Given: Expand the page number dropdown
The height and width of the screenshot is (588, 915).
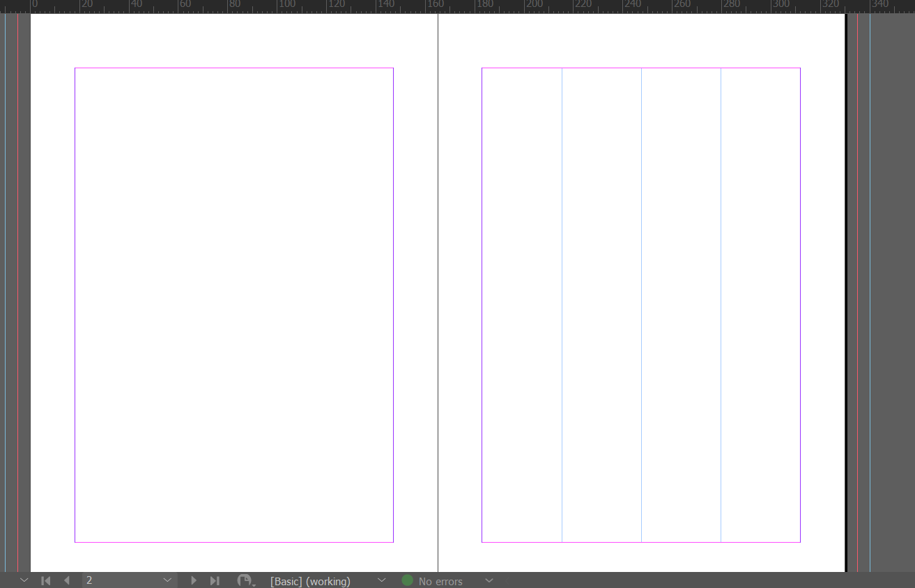Looking at the screenshot, I should [x=167, y=580].
